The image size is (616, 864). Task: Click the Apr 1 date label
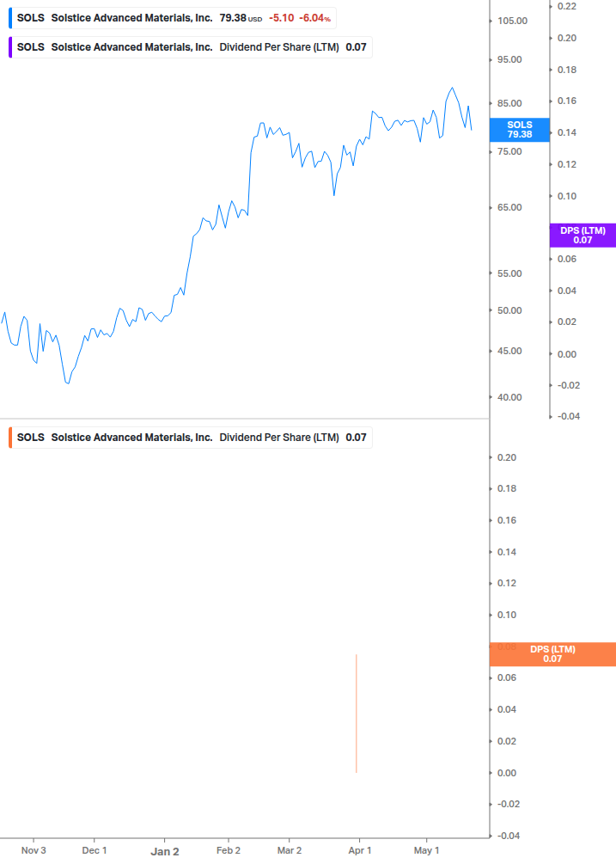pos(360,851)
